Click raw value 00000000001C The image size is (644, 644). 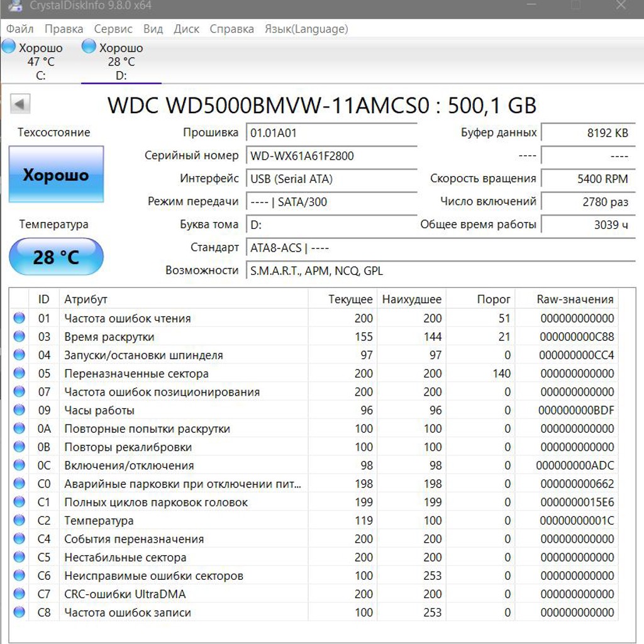(x=577, y=521)
